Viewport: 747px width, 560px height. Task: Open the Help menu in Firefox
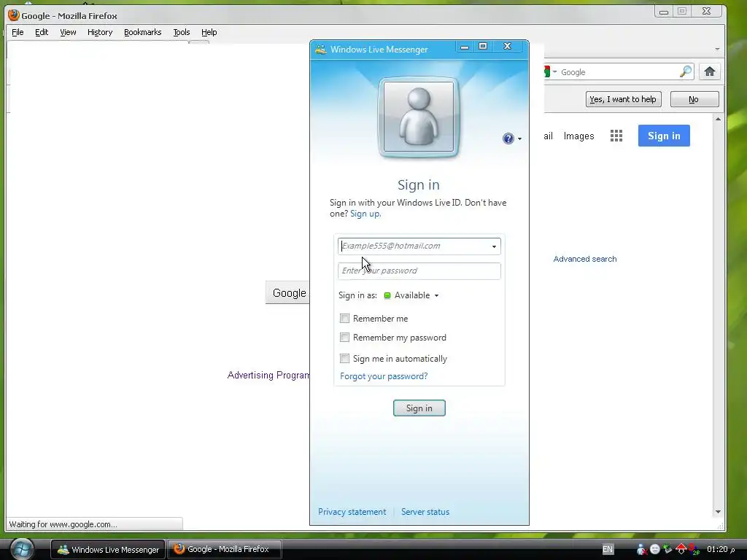click(x=209, y=32)
